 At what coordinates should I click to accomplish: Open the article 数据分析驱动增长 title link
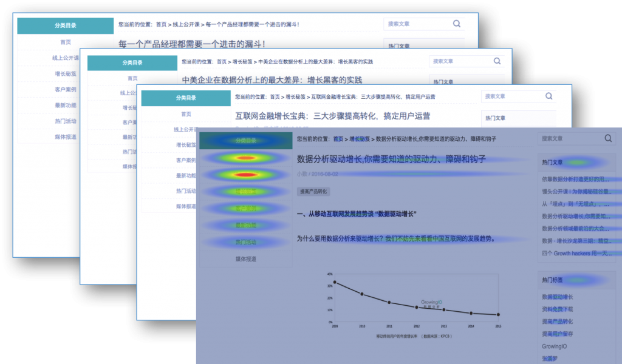click(x=389, y=159)
